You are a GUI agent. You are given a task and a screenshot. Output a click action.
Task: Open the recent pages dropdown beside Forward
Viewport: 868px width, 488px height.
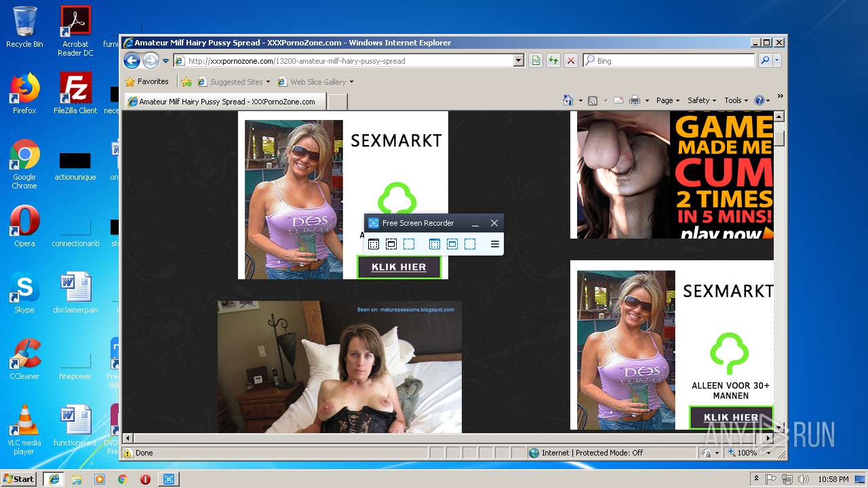pos(165,61)
